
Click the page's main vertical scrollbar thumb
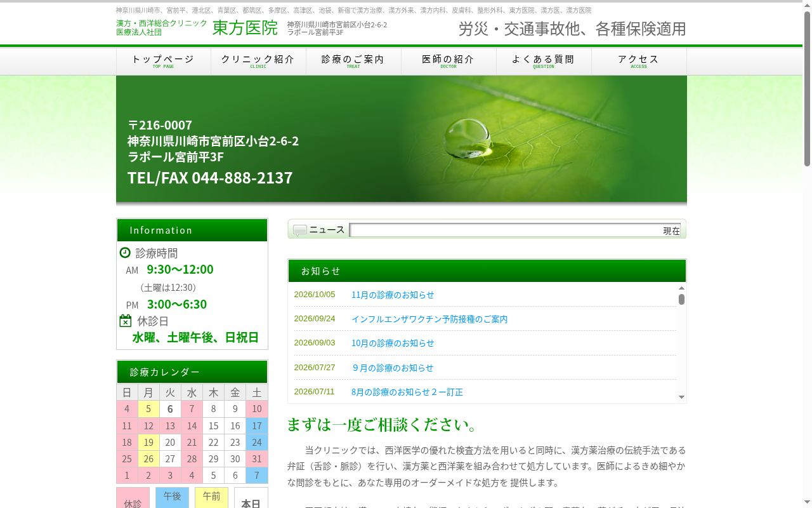coord(807,89)
